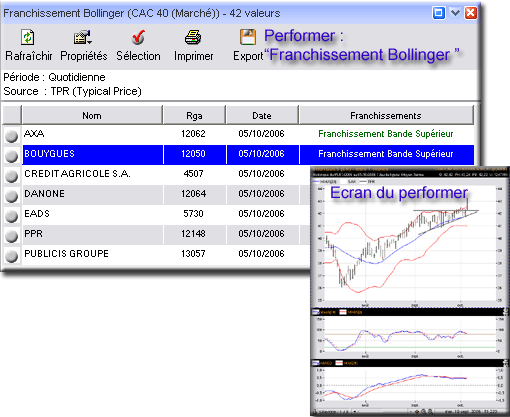Select the BOUYGUES row name
The width and height of the screenshot is (510, 417).
(49, 154)
